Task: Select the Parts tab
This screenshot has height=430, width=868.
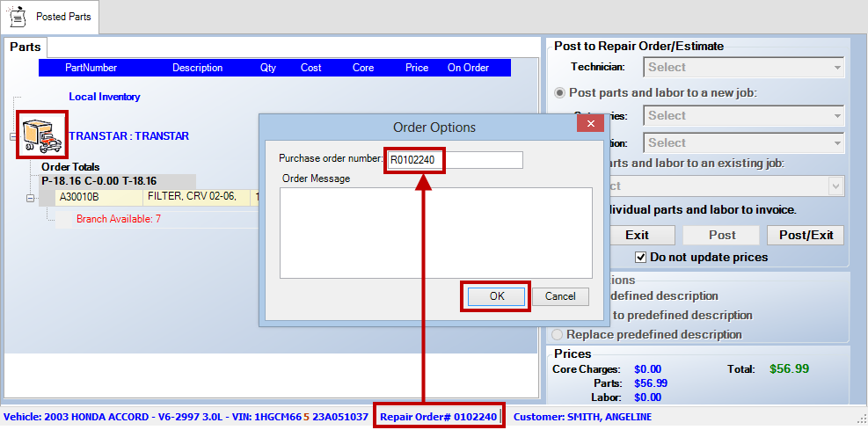Action: coord(25,47)
